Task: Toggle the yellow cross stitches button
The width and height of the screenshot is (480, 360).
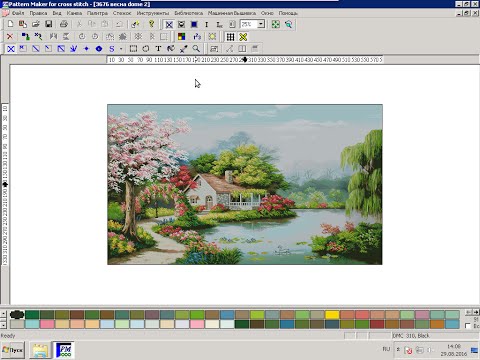Action: (x=243, y=37)
